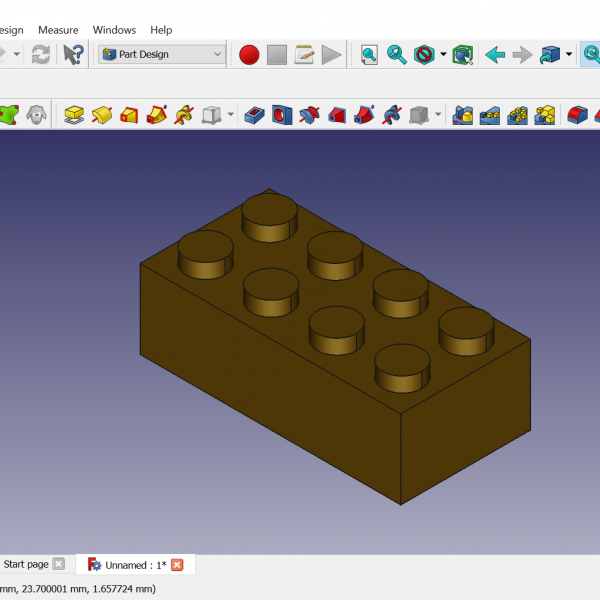Click the Refresh recompute icon
The width and height of the screenshot is (600, 600).
click(x=41, y=55)
